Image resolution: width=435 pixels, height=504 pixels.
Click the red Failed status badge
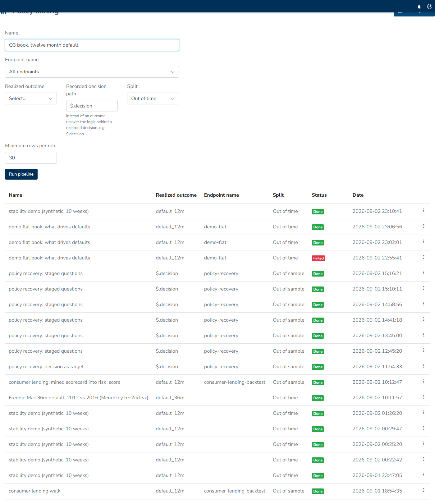pos(318,258)
